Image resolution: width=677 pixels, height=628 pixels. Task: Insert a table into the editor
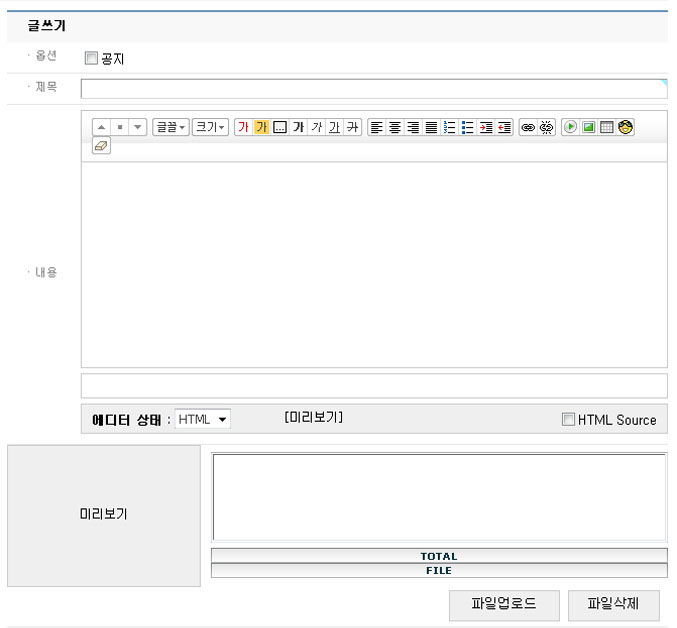[x=607, y=127]
